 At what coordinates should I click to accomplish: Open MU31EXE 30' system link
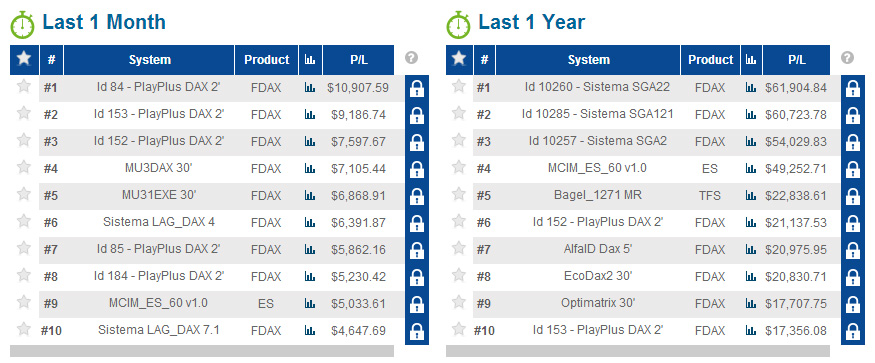coord(159,195)
